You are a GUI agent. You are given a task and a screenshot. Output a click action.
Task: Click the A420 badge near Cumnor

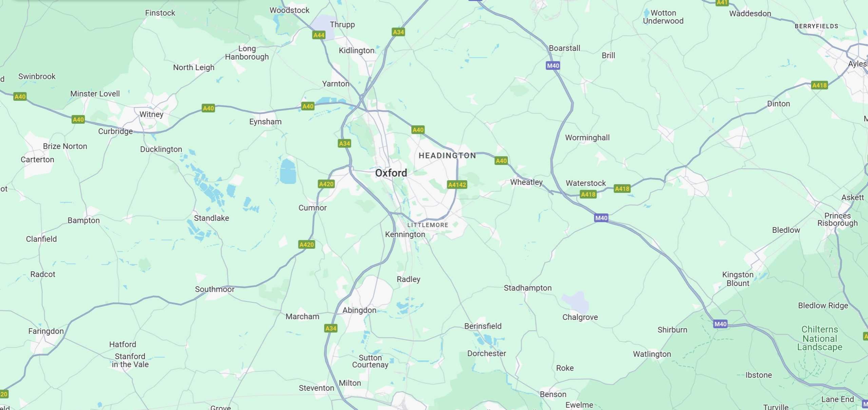tap(326, 184)
